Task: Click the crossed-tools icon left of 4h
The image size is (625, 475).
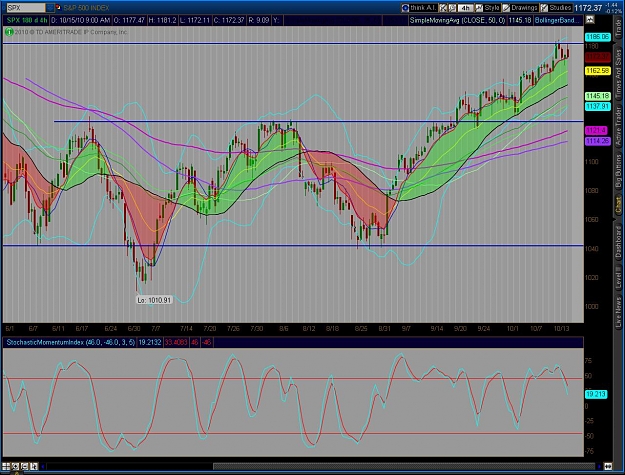Action: point(443,8)
